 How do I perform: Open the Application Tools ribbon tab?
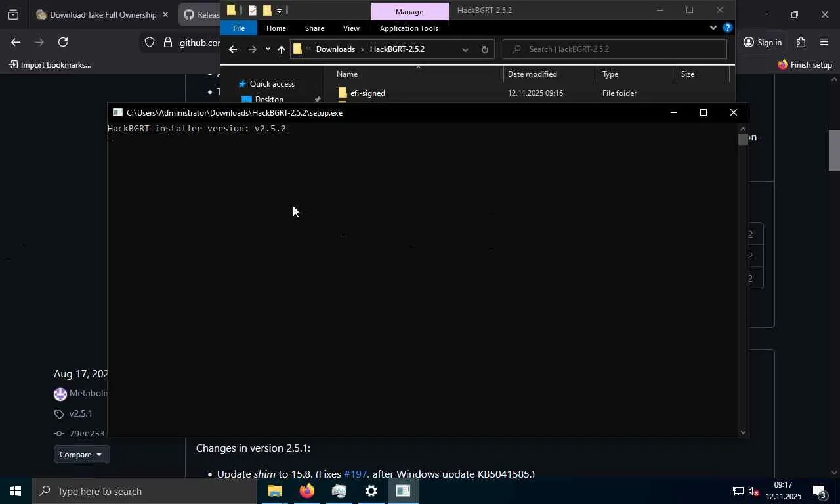tap(409, 28)
